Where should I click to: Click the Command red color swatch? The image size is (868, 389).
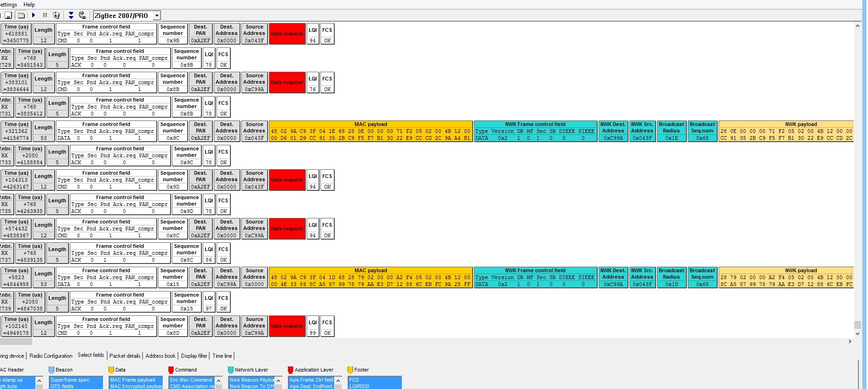[x=171, y=370]
